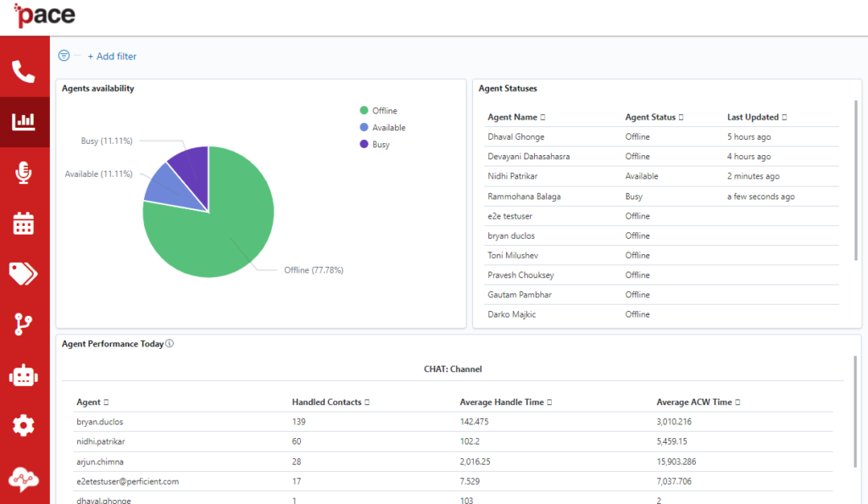The height and width of the screenshot is (504, 868).
Task: Sort by Average Handle Time column
Action: coord(505,402)
